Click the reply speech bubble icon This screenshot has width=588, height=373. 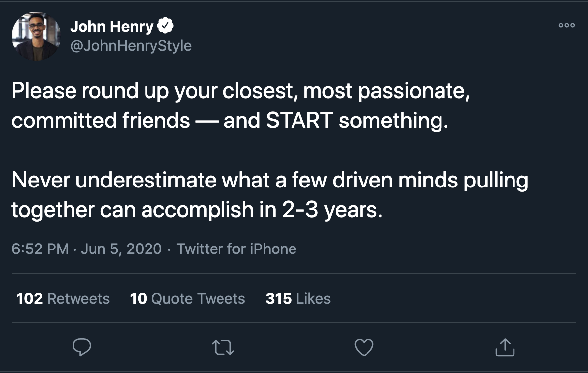(82, 347)
